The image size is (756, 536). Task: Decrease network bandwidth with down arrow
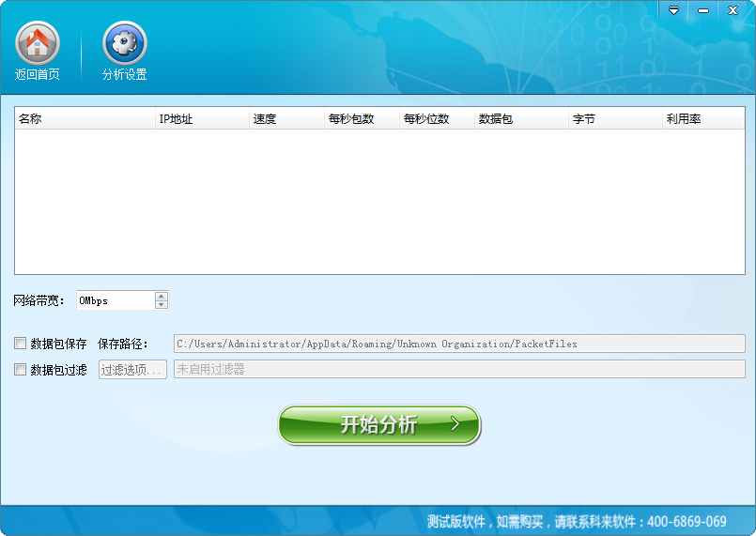click(x=162, y=305)
